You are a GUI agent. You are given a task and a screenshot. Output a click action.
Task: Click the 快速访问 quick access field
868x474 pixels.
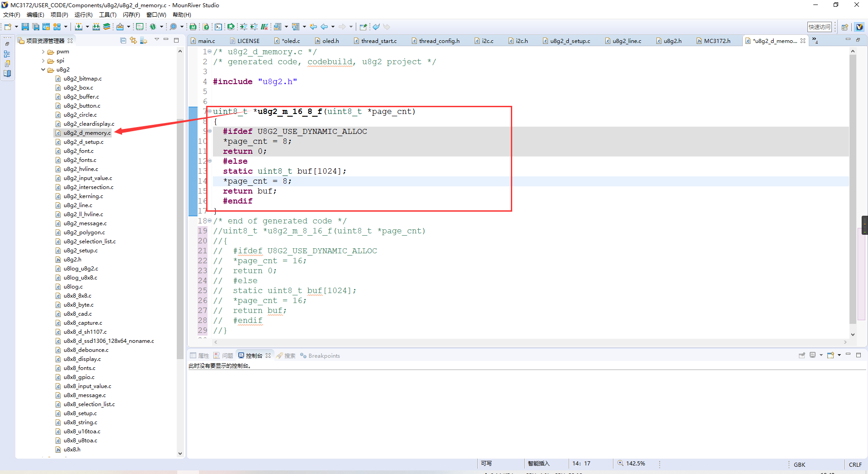coord(820,27)
